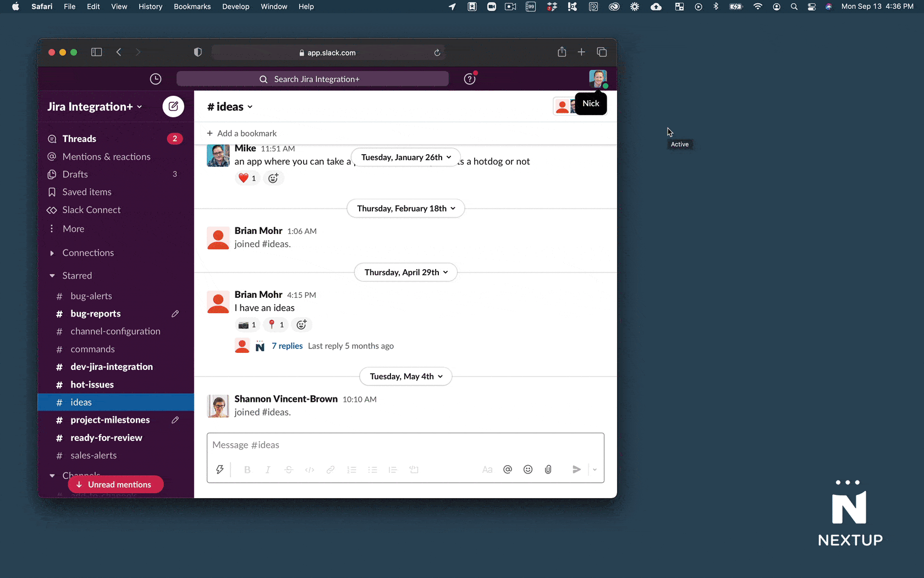Image resolution: width=924 pixels, height=578 pixels.
Task: Toggle the Safari sidebar icon
Action: (x=96, y=52)
